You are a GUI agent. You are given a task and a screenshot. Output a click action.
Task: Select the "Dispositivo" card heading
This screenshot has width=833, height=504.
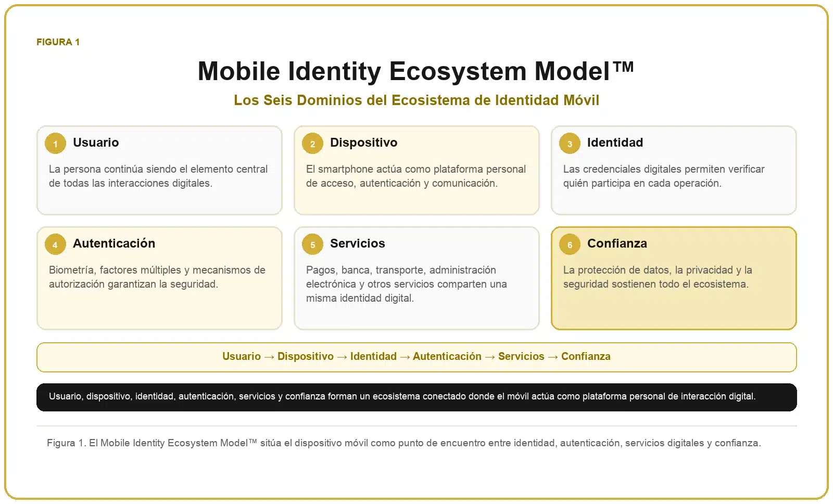click(x=363, y=143)
